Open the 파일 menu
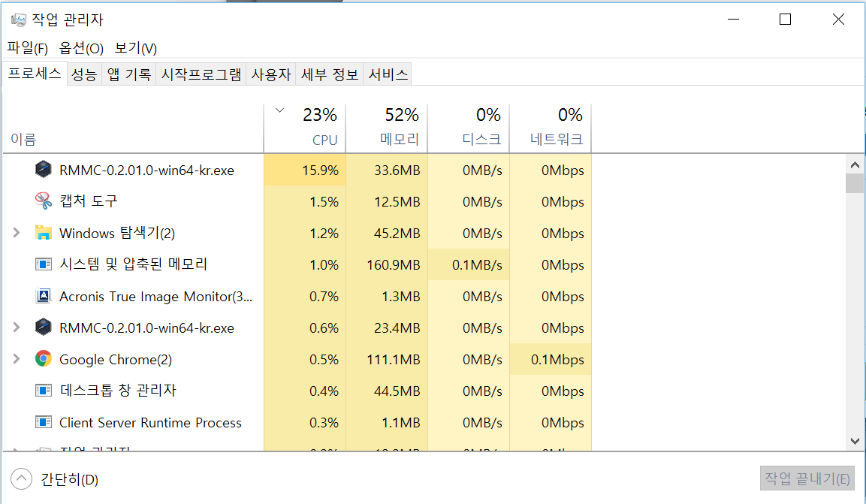Screen dimensions: 866x504 tap(28, 49)
